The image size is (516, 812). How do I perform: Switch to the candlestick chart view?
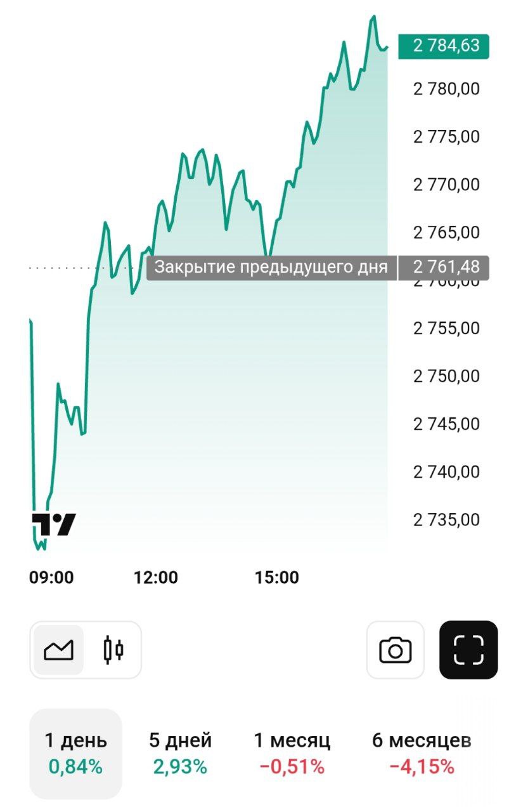(113, 650)
